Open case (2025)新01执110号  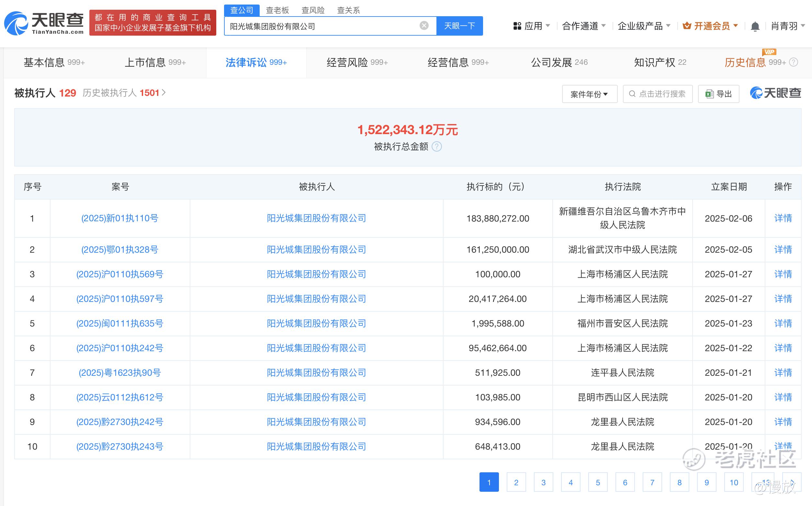click(x=120, y=219)
